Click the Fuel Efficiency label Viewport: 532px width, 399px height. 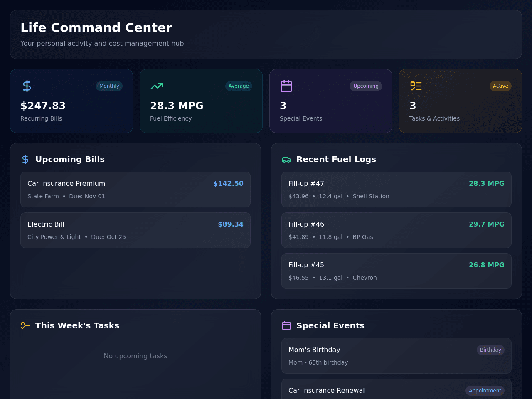pyautogui.click(x=171, y=118)
